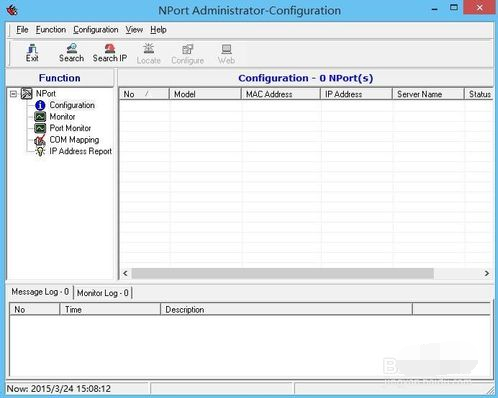Click the Exit toolbar icon
The height and width of the screenshot is (398, 498).
[32, 53]
